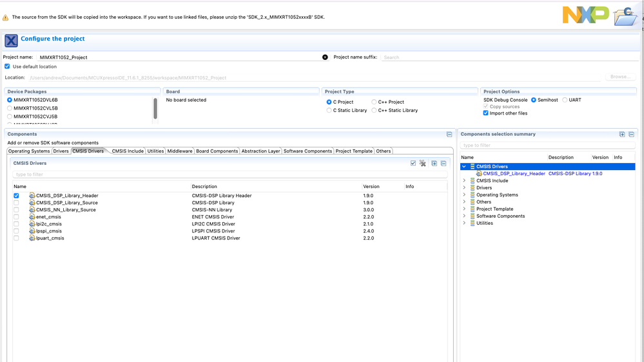Viewport: 644px width, 362px height.
Task: Check CMSIS_NN_Library_Source component
Action: (x=16, y=209)
